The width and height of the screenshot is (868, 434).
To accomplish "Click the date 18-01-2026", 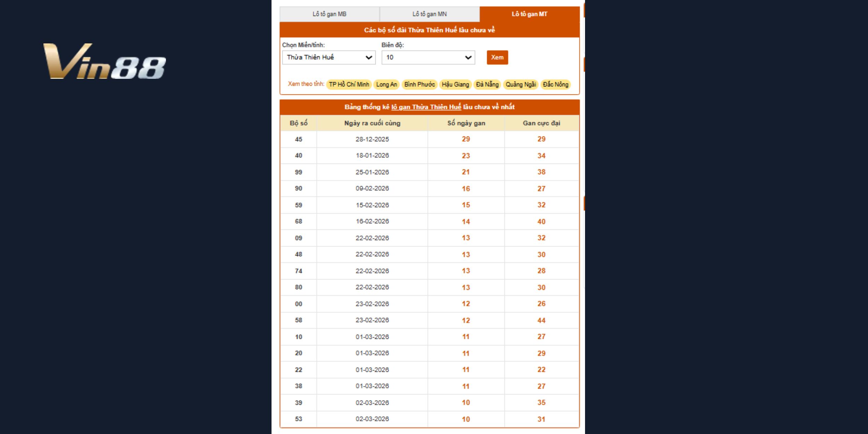I will click(x=372, y=156).
